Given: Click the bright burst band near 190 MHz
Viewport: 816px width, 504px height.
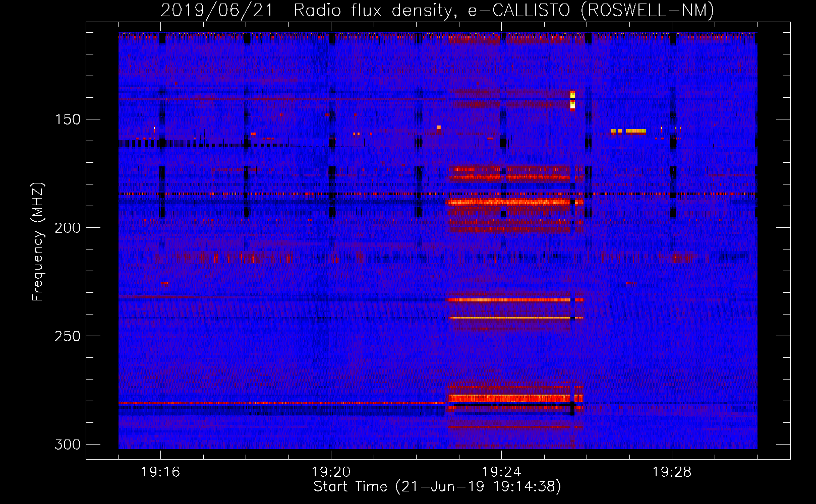Looking at the screenshot, I should 515,202.
